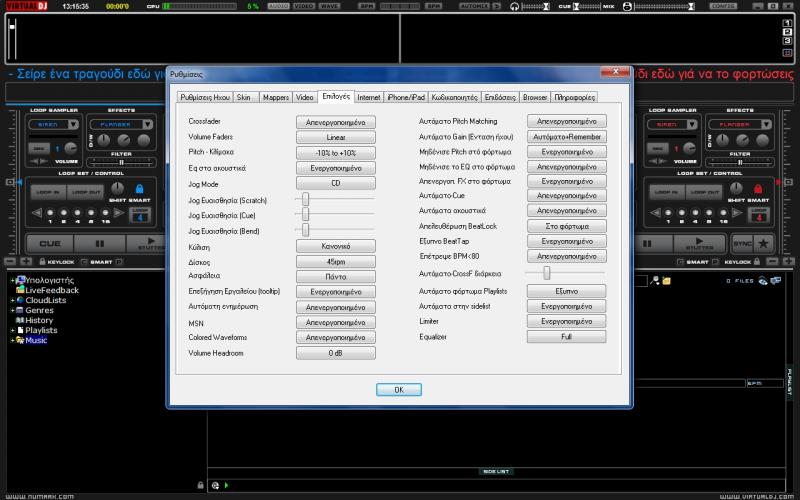Select the History item in the browser tree
Viewport: 800px width, 500px height.
(39, 320)
